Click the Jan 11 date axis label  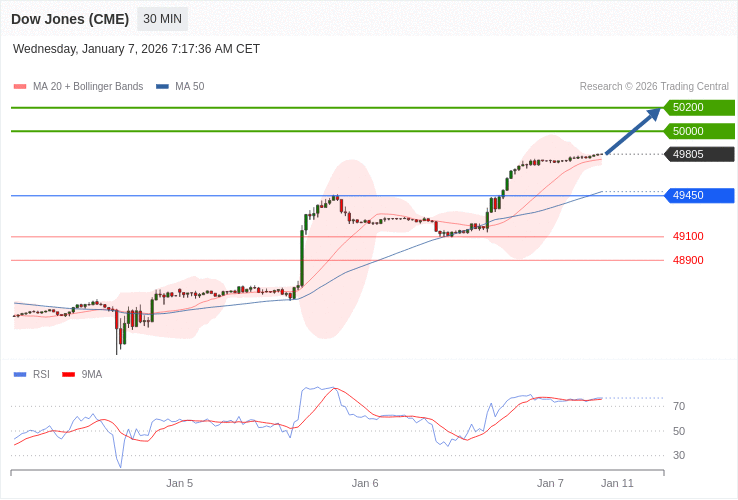tap(618, 483)
